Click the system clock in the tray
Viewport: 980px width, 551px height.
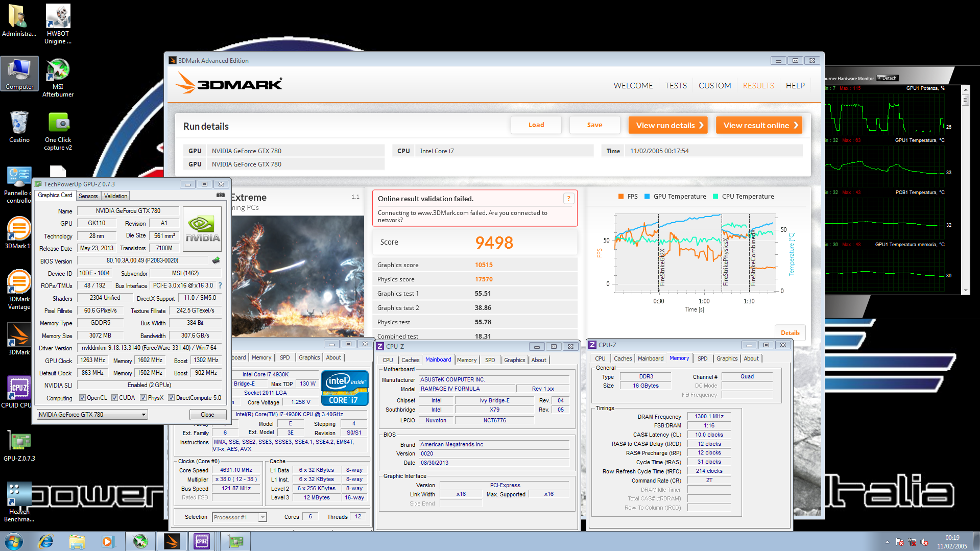tap(952, 541)
